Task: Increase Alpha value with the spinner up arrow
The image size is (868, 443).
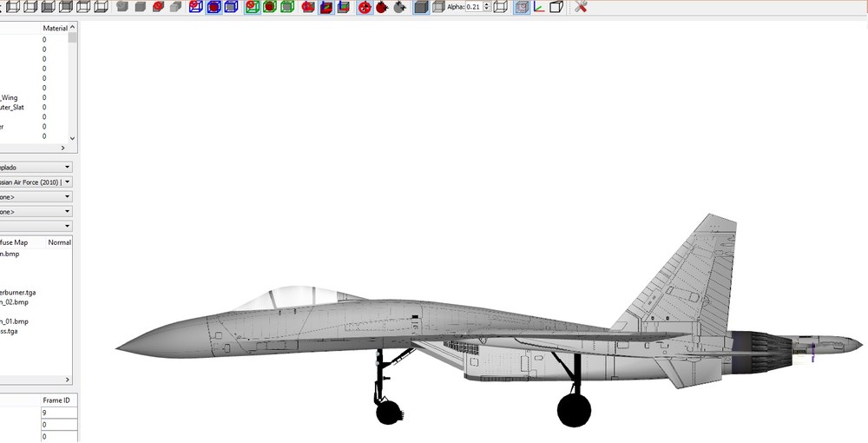Action: click(487, 4)
